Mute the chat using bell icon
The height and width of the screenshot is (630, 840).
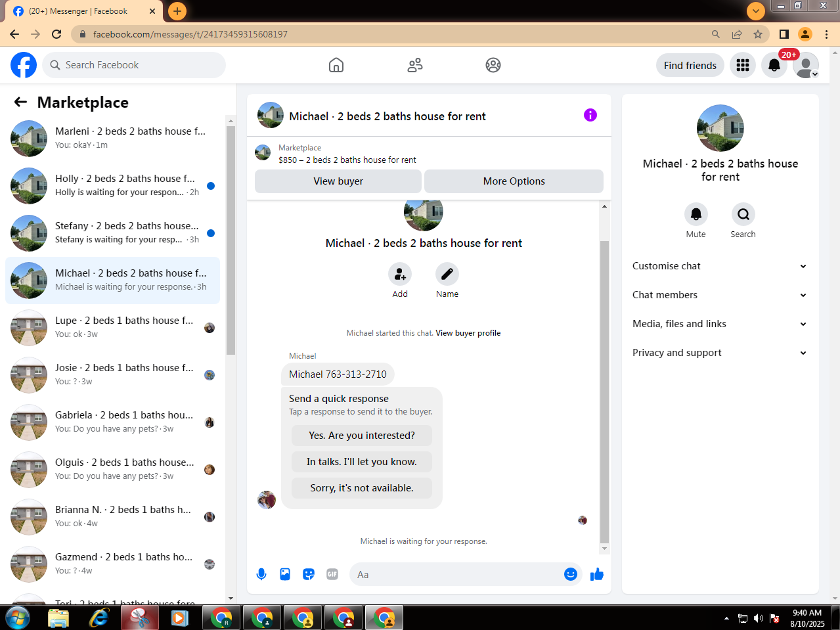[x=696, y=214]
